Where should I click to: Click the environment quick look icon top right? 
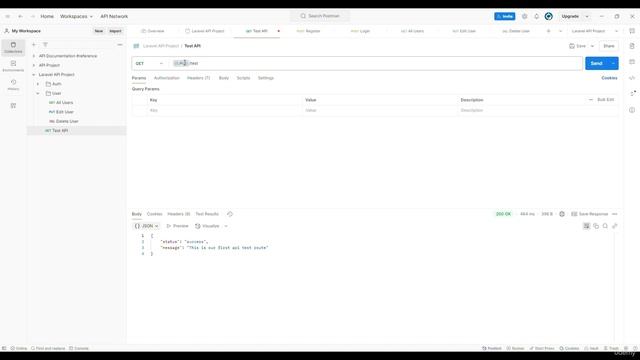click(x=632, y=31)
